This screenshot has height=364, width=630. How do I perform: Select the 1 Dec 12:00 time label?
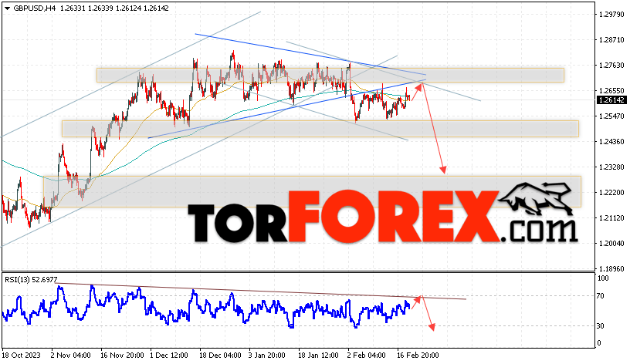[x=169, y=356]
